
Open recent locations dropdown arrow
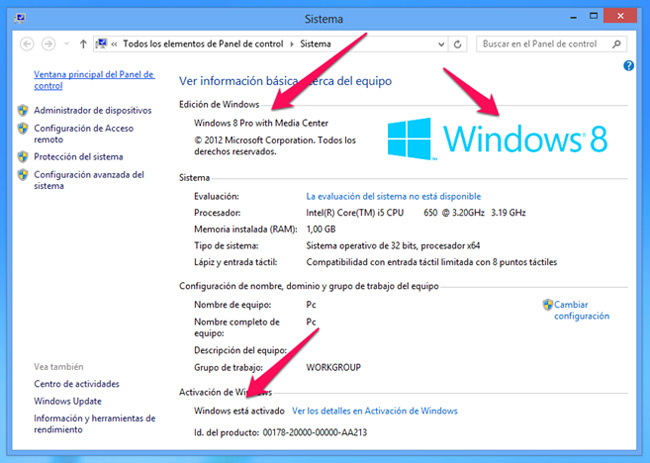click(x=66, y=44)
